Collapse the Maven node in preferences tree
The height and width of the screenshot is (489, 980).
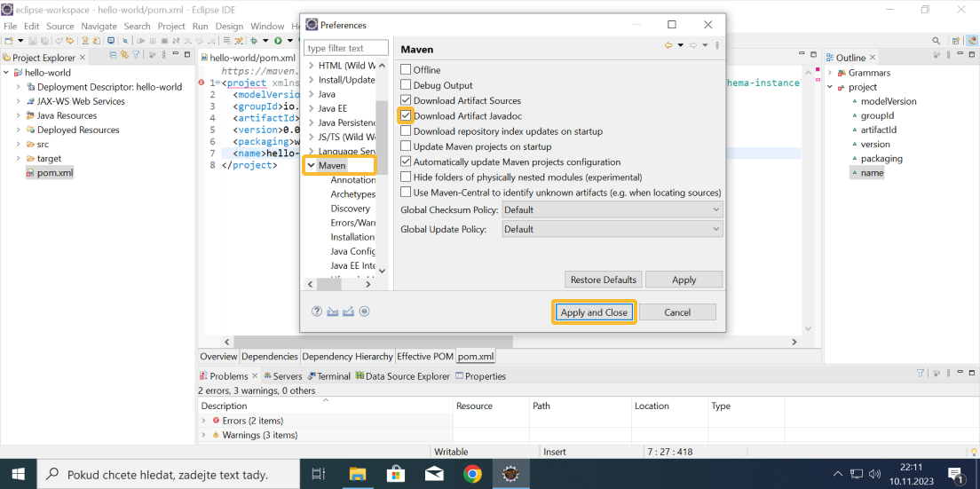(x=311, y=165)
